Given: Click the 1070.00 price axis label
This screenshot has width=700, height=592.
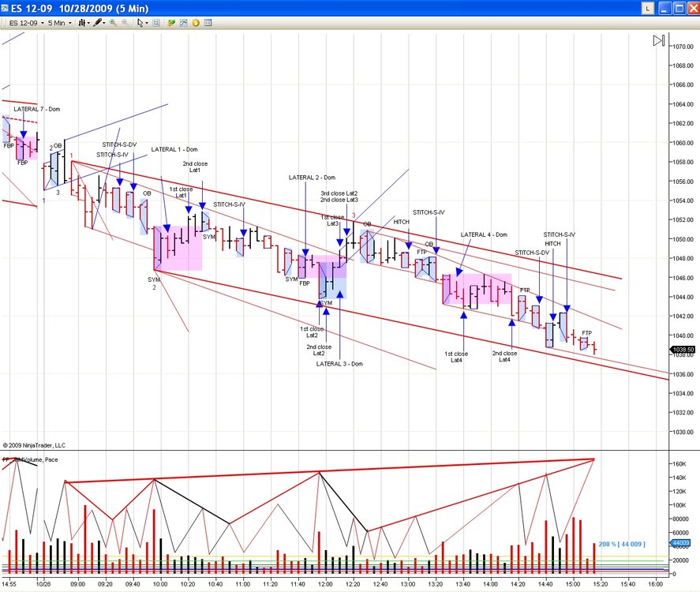Looking at the screenshot, I should pos(683,47).
